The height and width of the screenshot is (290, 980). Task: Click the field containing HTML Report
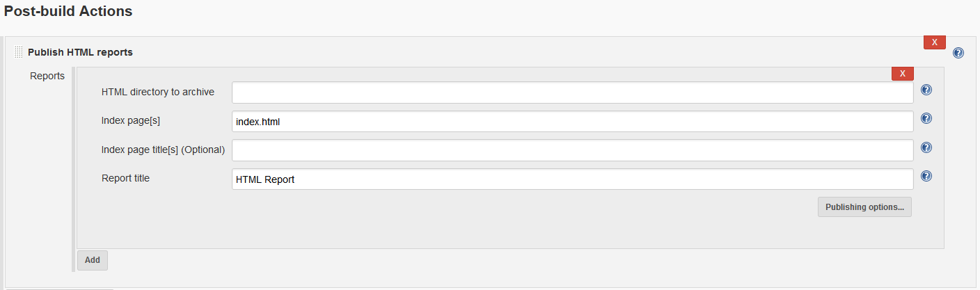(x=572, y=179)
